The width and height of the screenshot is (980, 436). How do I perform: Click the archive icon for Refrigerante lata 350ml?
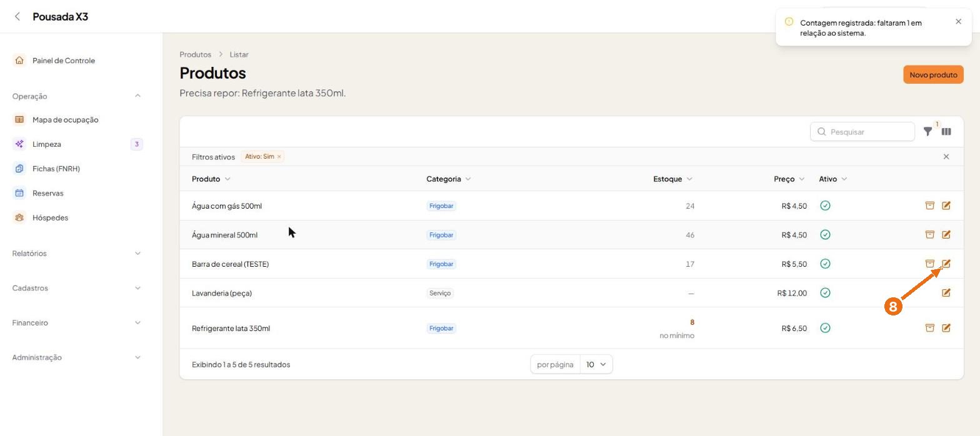pyautogui.click(x=930, y=328)
